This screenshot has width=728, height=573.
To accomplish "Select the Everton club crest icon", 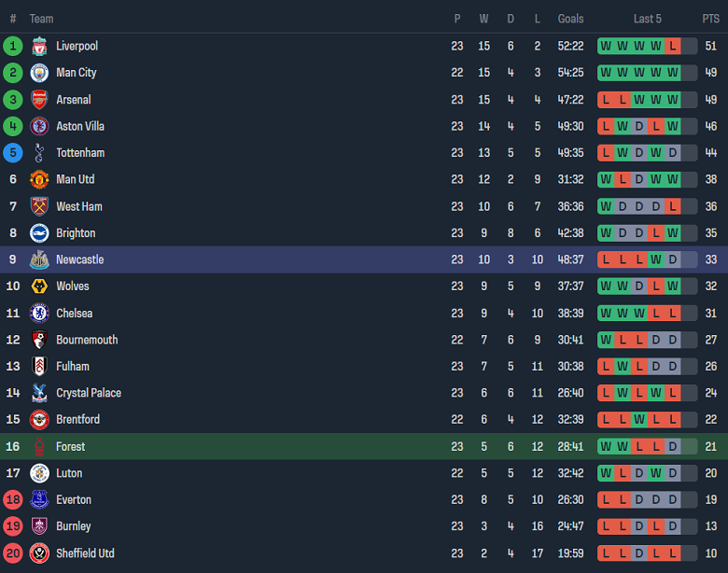I will pos(39,500).
